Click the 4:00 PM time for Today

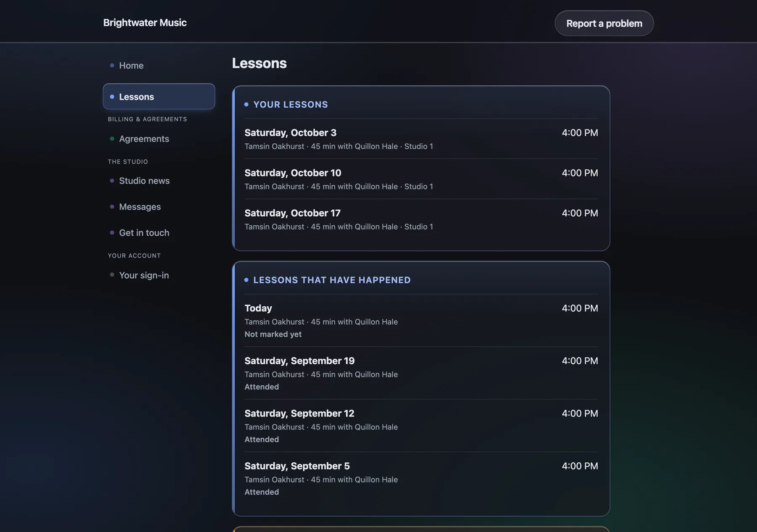580,308
